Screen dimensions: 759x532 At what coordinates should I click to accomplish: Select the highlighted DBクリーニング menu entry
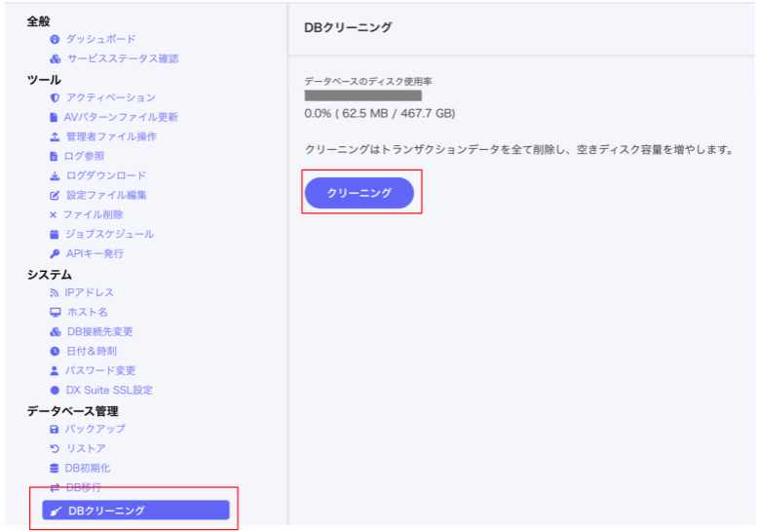[x=135, y=511]
